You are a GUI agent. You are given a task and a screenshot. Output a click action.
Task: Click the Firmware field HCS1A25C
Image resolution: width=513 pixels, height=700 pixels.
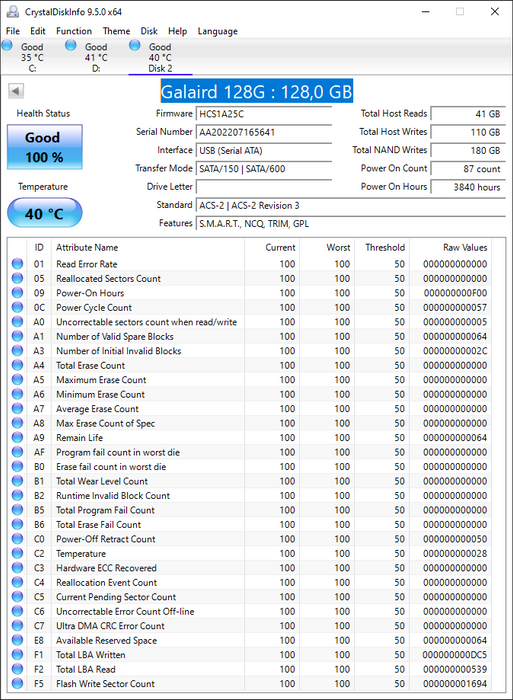click(264, 114)
